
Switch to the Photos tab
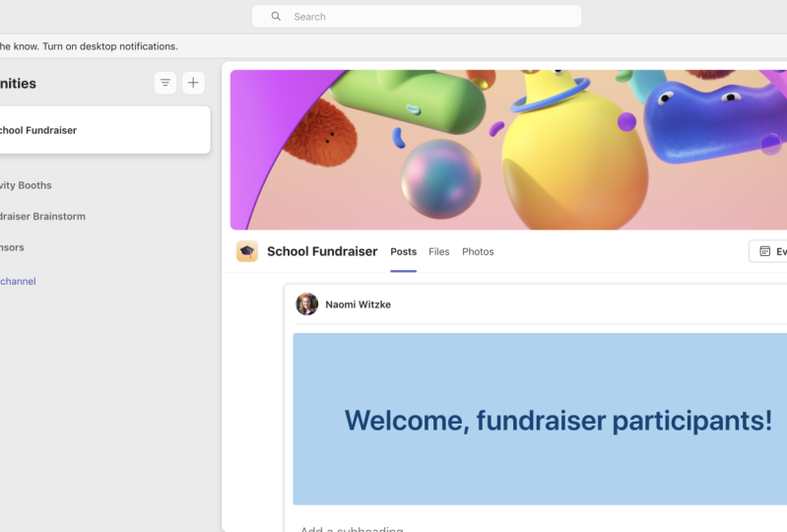tap(478, 251)
